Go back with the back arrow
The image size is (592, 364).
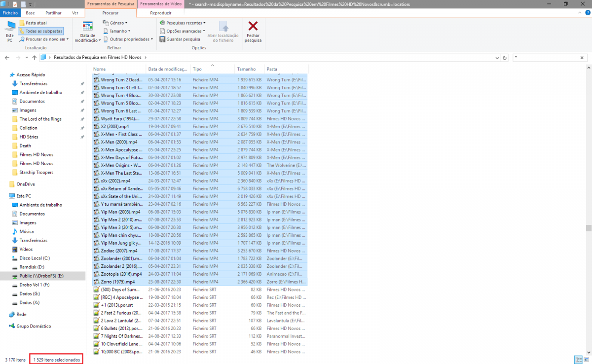(7, 58)
